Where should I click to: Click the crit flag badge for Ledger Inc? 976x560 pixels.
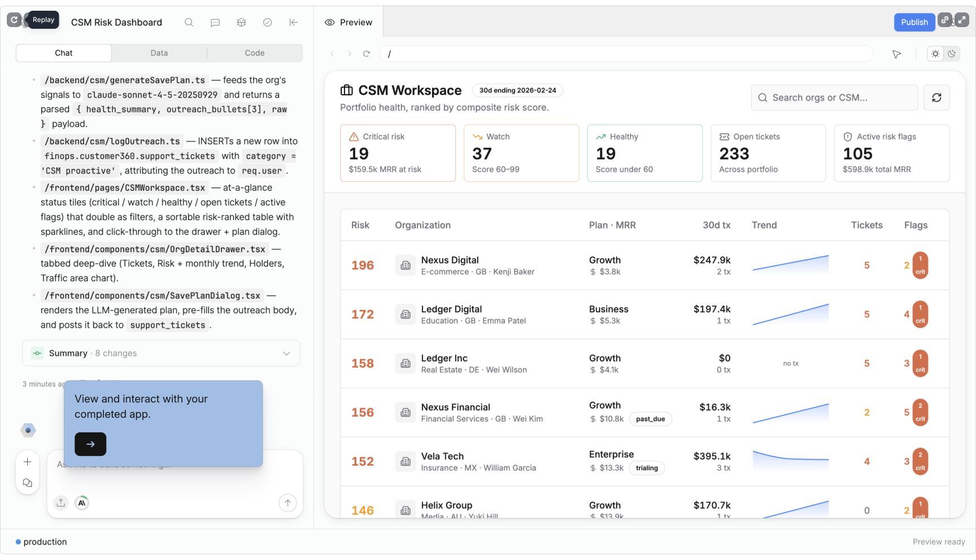tap(920, 364)
